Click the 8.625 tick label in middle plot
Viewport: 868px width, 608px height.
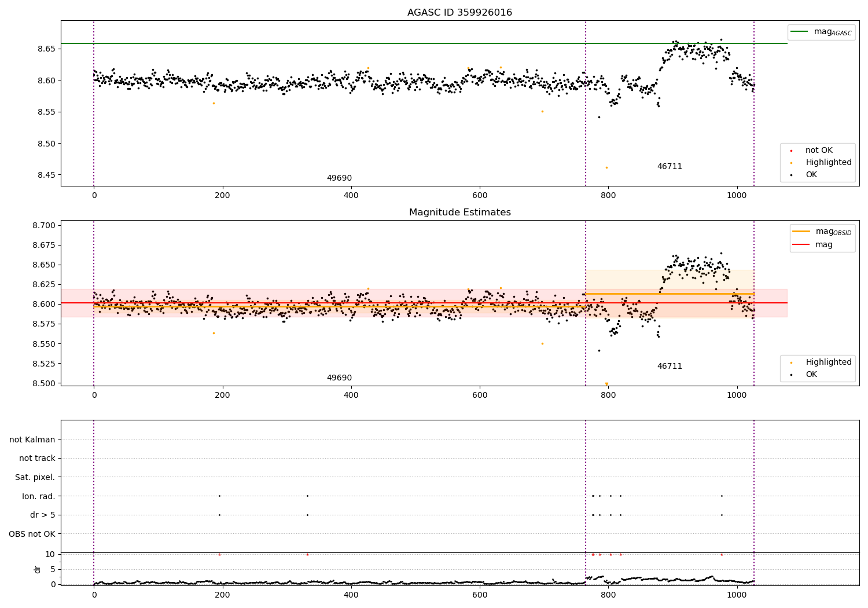tap(44, 284)
